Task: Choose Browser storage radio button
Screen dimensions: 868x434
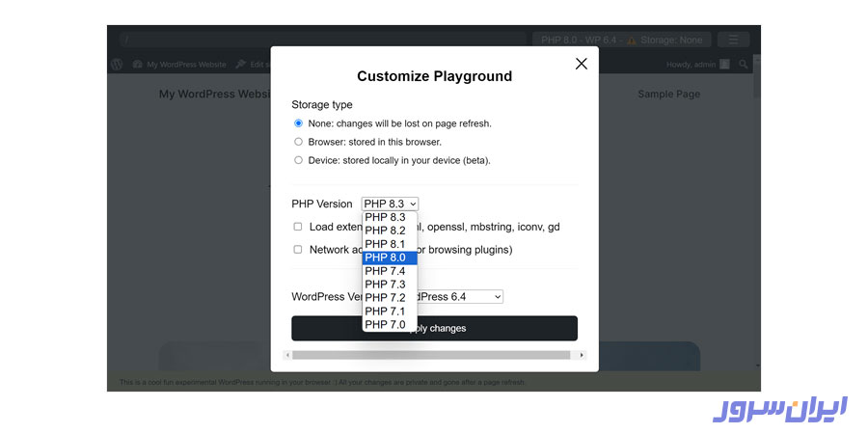Action: [298, 142]
